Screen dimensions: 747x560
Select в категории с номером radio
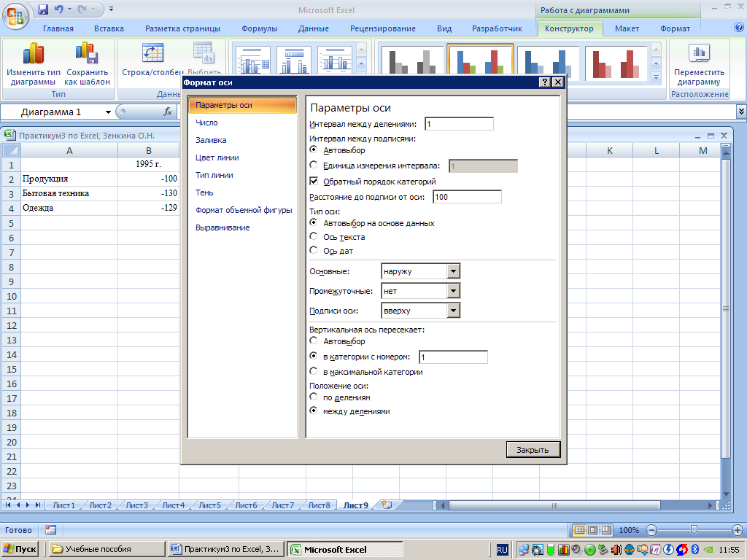(314, 356)
